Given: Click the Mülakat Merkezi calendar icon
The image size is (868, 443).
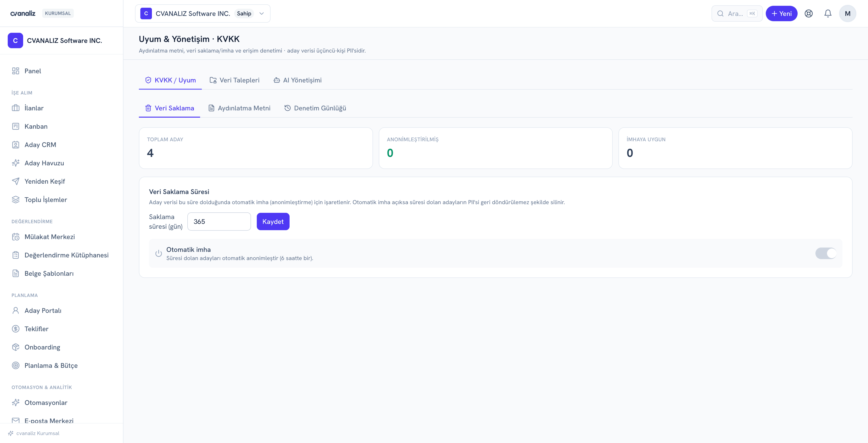Looking at the screenshot, I should (15, 237).
